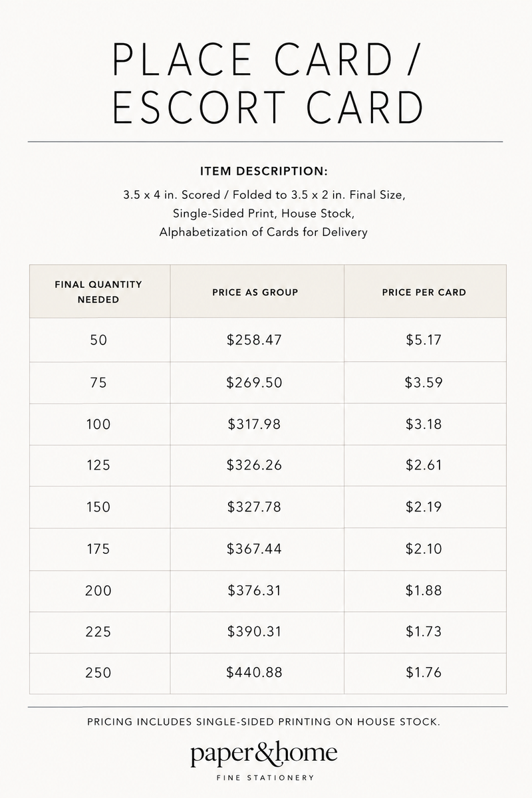Select the $390.31 group price cell
Screen dimensions: 532x798
click(x=255, y=631)
